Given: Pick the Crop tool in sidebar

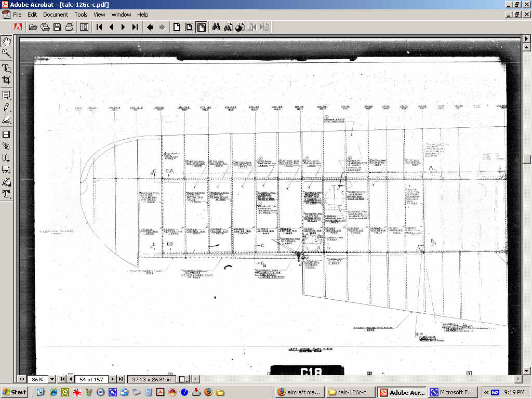Looking at the screenshot, I should (7, 80).
